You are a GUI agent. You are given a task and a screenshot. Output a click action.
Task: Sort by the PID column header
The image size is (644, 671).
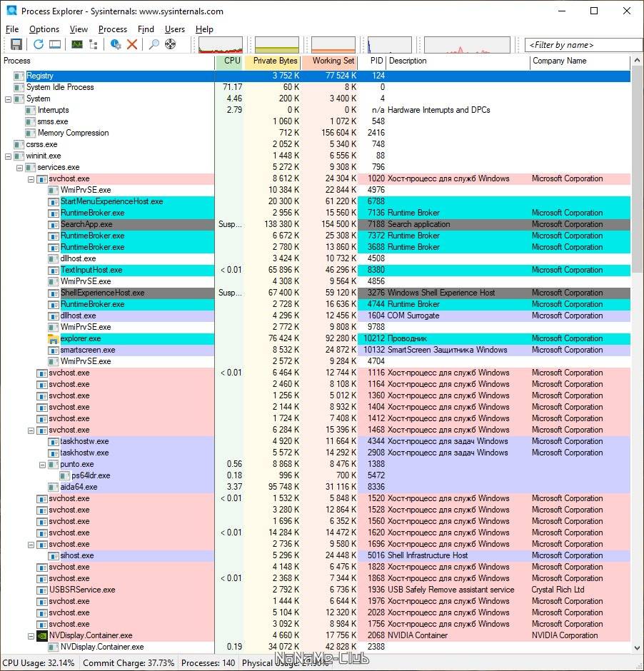(372, 61)
